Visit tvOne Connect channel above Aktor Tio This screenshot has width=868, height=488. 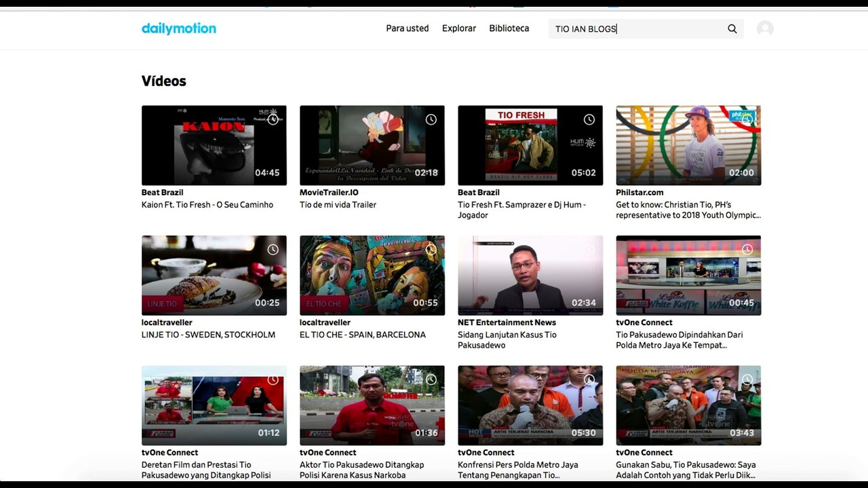(328, 453)
